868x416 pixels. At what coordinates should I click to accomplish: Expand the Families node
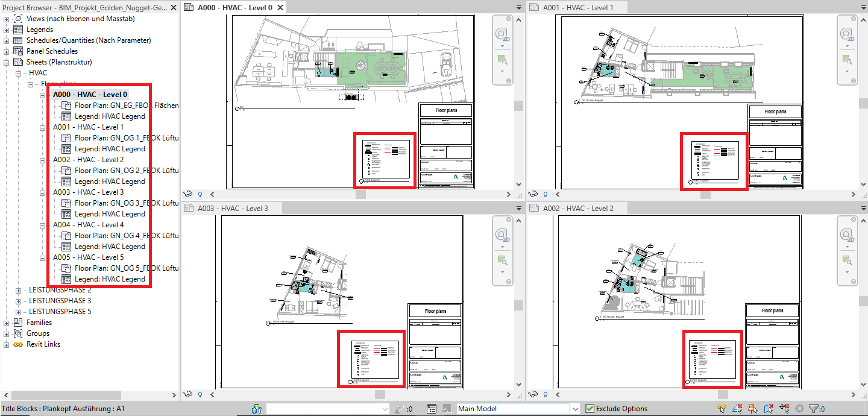(7, 323)
